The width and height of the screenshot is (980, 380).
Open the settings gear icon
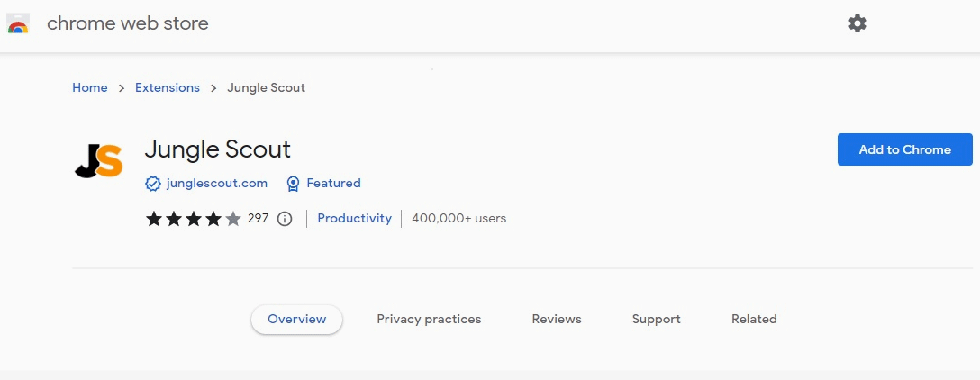pos(857,24)
